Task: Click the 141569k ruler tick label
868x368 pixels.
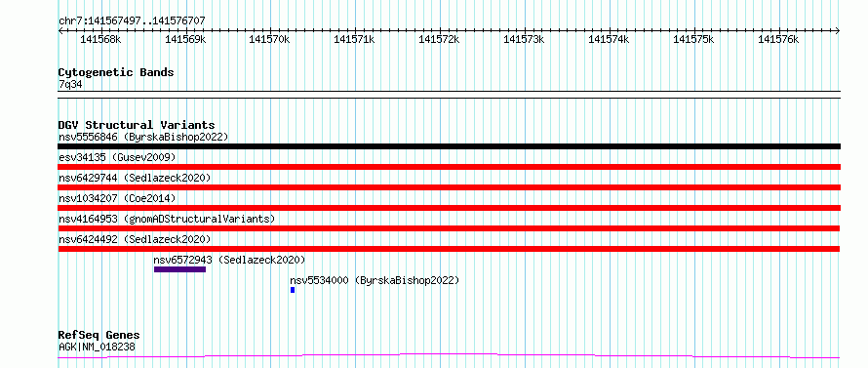Action: tap(185, 40)
